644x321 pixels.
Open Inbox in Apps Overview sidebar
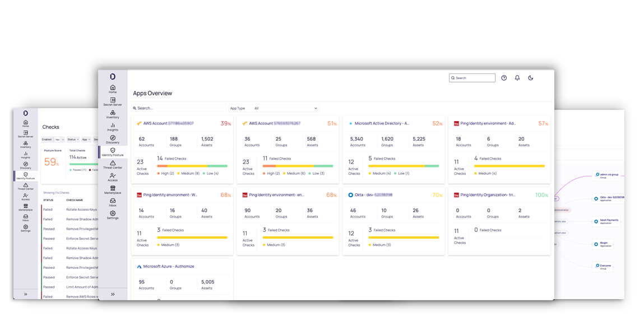[x=113, y=202]
